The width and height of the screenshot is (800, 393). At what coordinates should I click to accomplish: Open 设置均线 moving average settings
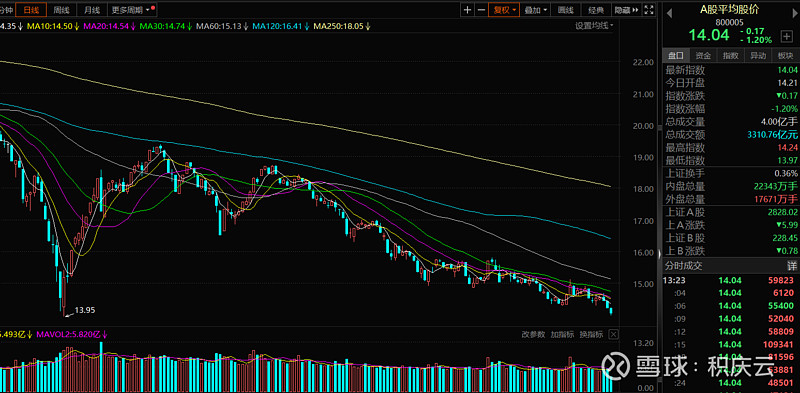[x=594, y=26]
